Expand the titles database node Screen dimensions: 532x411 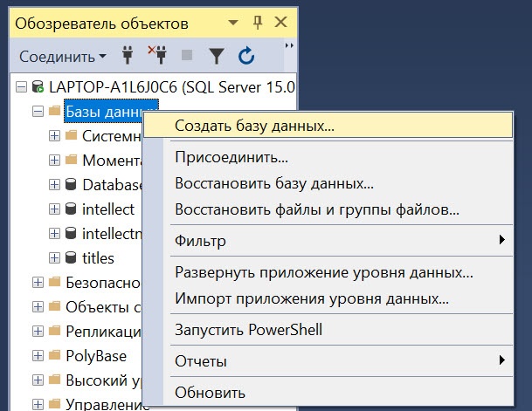coord(54,258)
